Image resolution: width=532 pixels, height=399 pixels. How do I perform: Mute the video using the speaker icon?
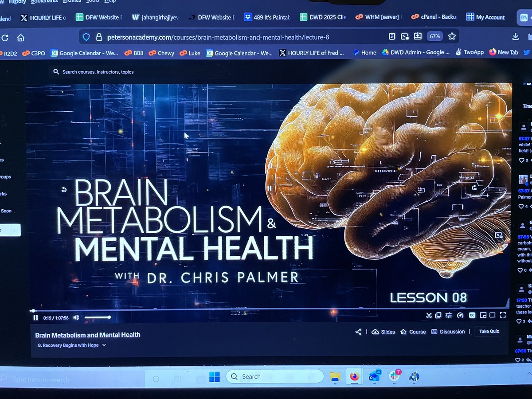coord(76,317)
